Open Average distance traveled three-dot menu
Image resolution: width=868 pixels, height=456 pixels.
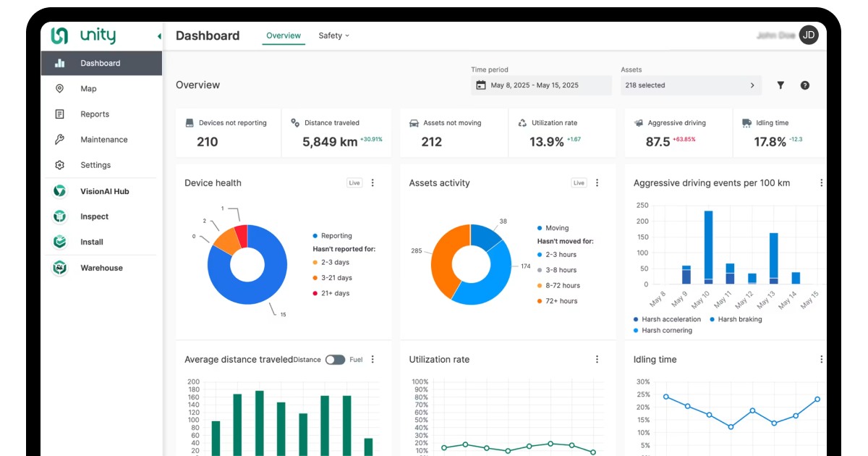click(x=373, y=360)
